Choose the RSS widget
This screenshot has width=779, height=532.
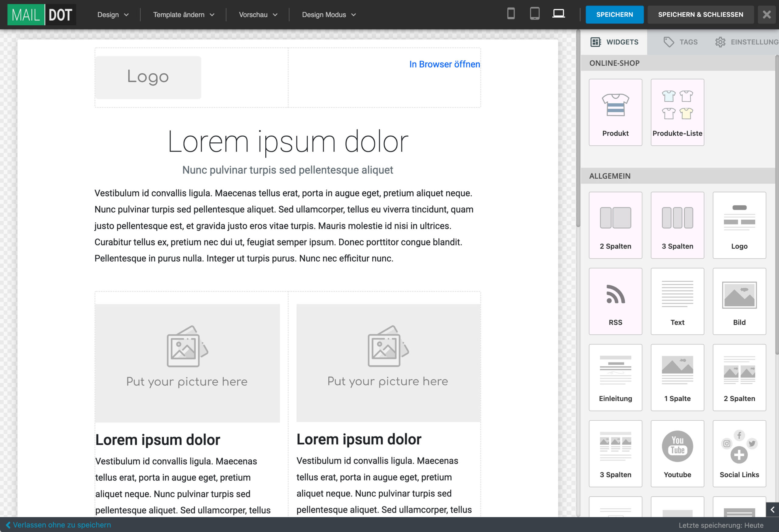[x=615, y=301]
